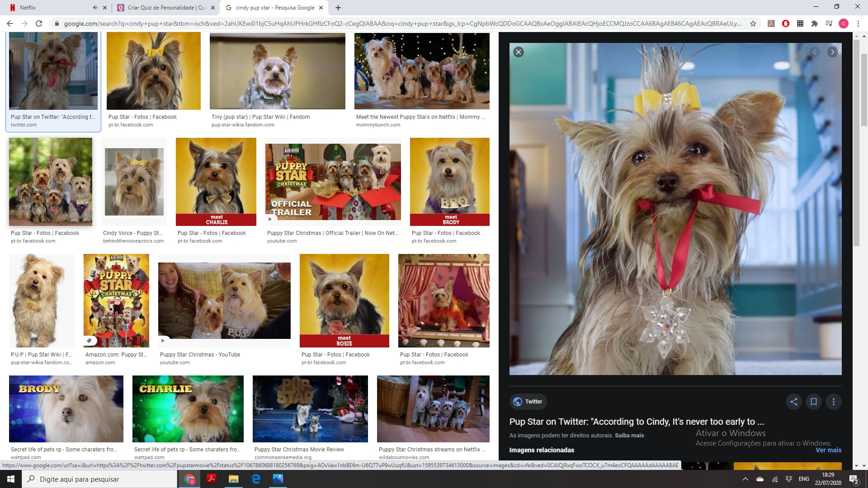Close the image preview panel
Screen dimensions: 868x488
tap(519, 52)
